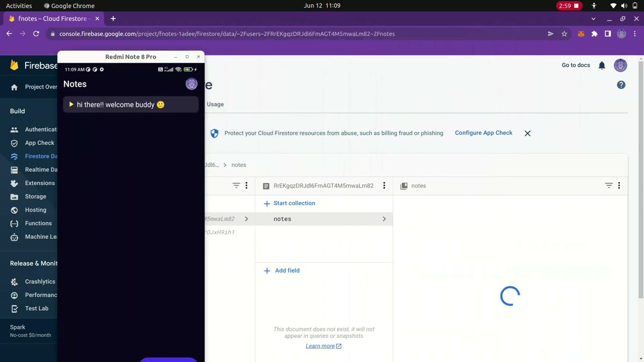This screenshot has width=644, height=362.
Task: Click Release & Monitor section heading
Action: pos(34,263)
